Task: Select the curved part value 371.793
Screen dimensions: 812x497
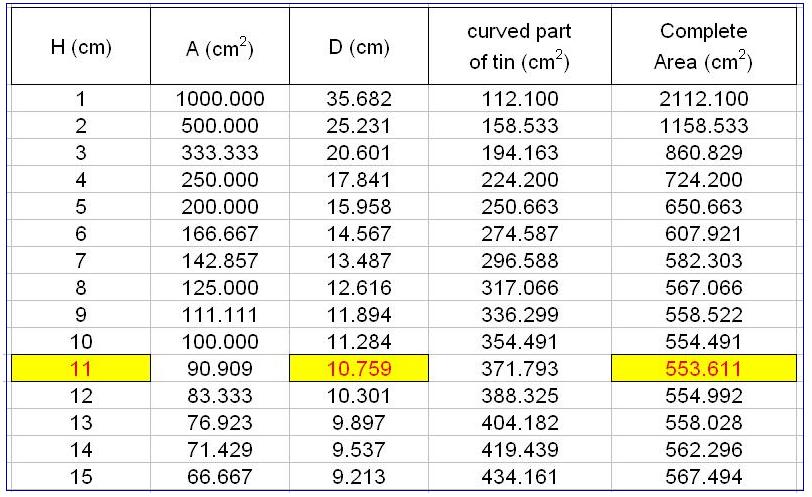Action: pyautogui.click(x=519, y=368)
